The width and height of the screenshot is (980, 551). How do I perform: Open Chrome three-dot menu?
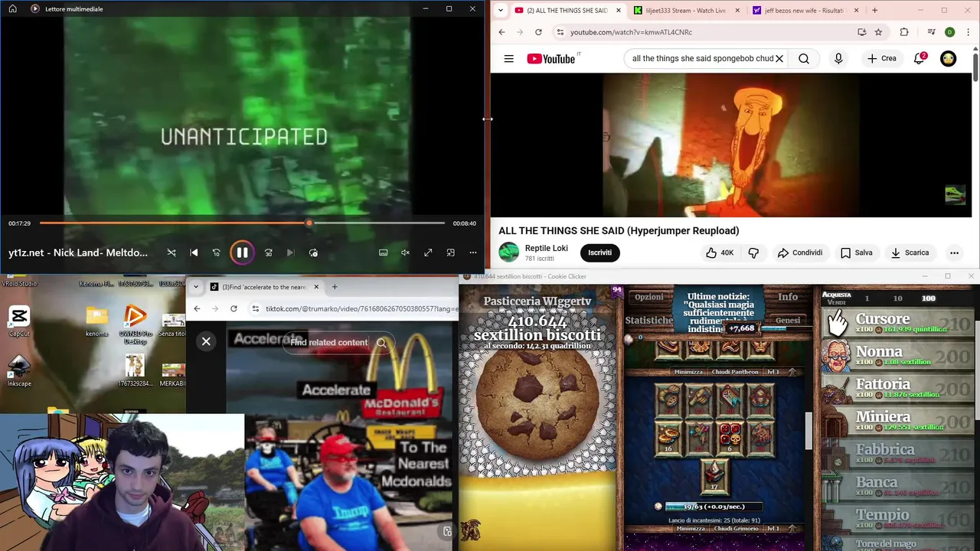969,32
